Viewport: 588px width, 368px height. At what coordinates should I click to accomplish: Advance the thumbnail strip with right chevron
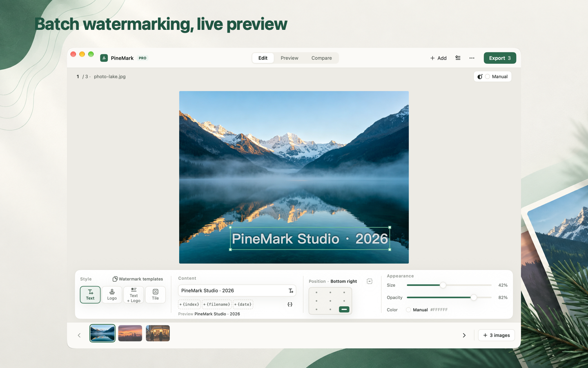(464, 335)
